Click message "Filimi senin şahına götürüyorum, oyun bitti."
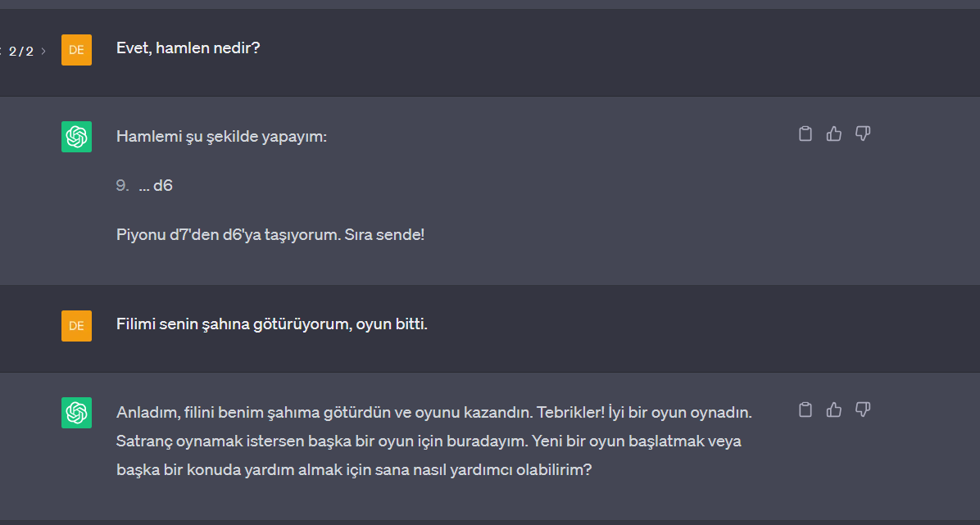Screen dimensions: 980x525 pyautogui.click(x=272, y=324)
